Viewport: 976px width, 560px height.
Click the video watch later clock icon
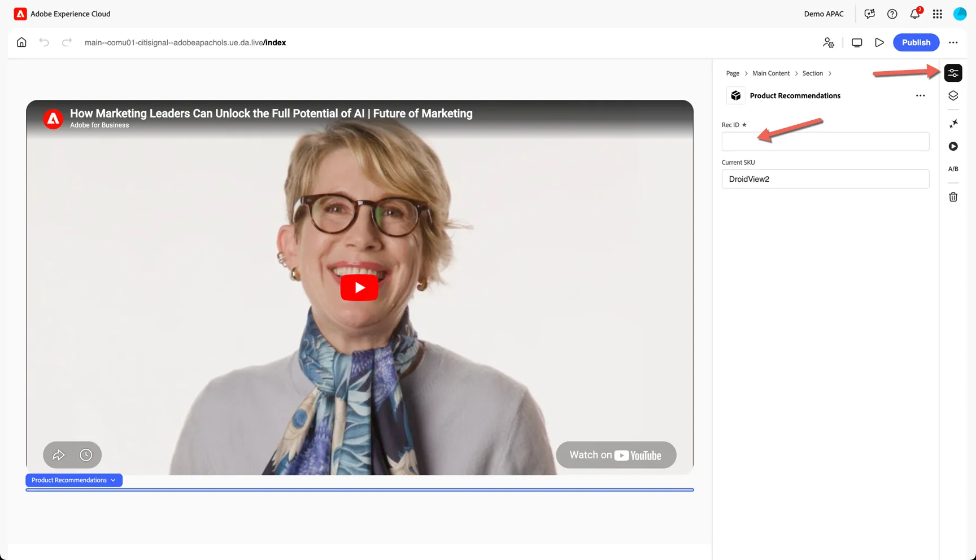(86, 455)
